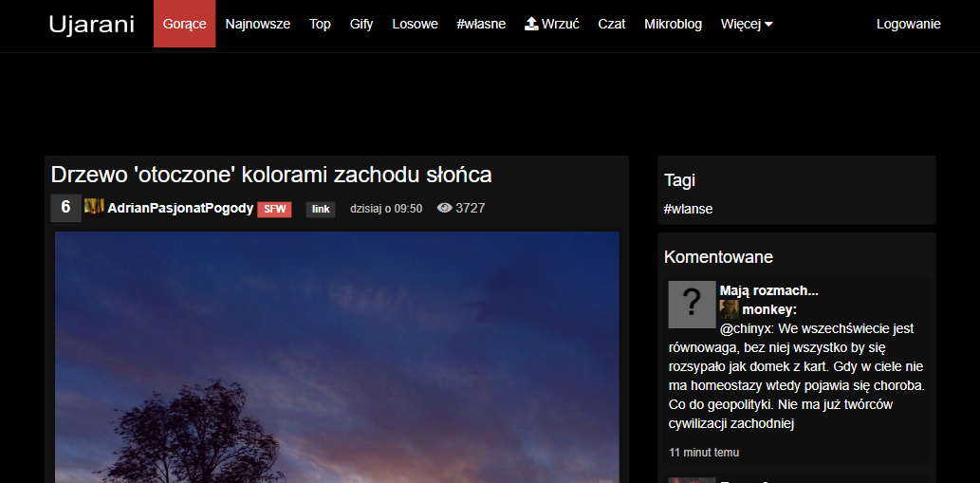Open the #własne navigation item
980x483 pixels.
[x=481, y=24]
